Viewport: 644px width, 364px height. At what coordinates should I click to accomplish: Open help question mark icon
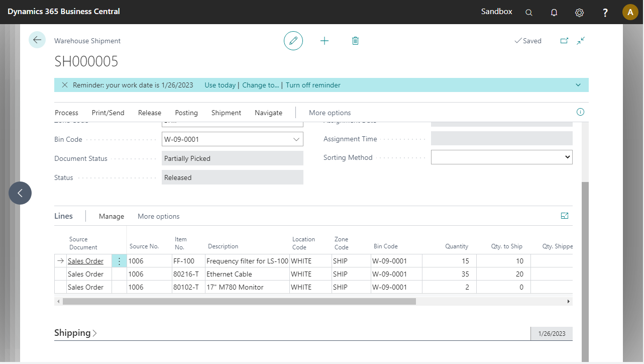pos(605,13)
